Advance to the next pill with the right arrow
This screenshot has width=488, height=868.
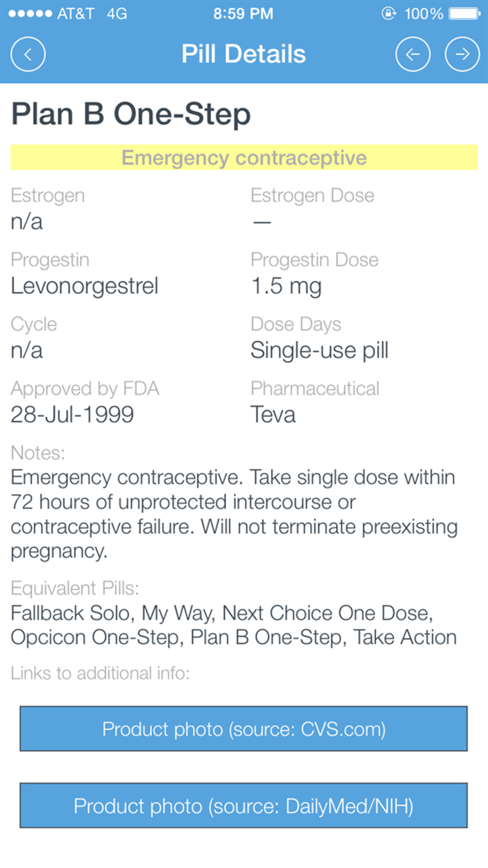pos(462,54)
